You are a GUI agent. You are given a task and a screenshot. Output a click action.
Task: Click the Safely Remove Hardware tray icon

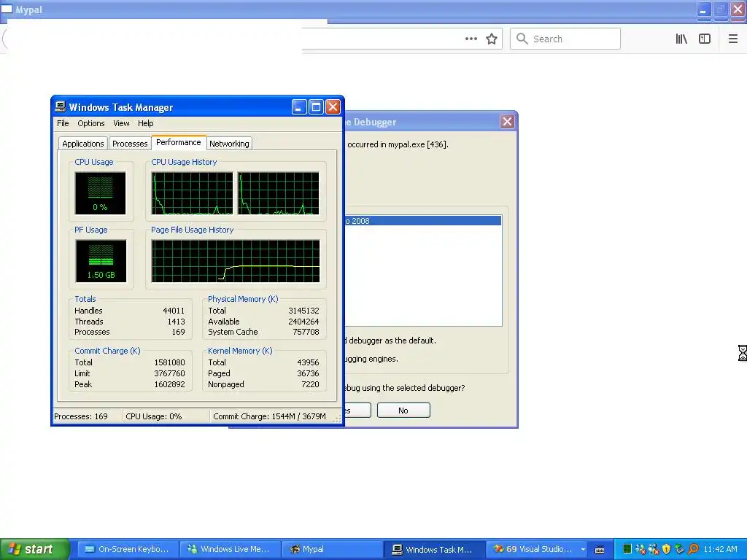click(680, 549)
